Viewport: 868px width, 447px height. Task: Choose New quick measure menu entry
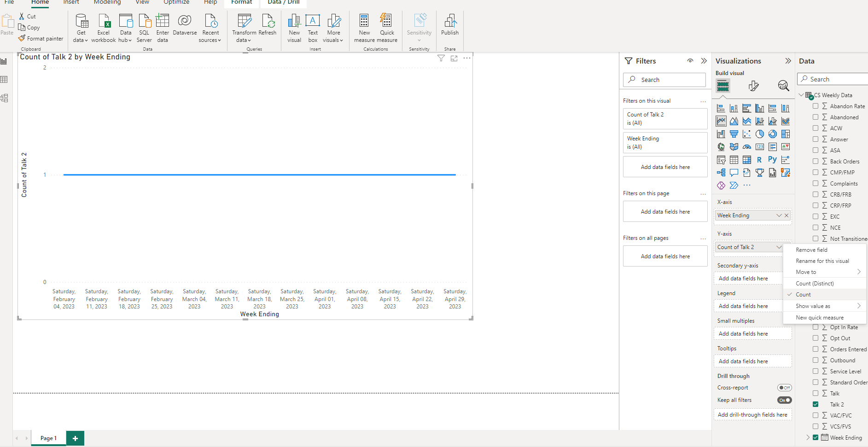824,318
